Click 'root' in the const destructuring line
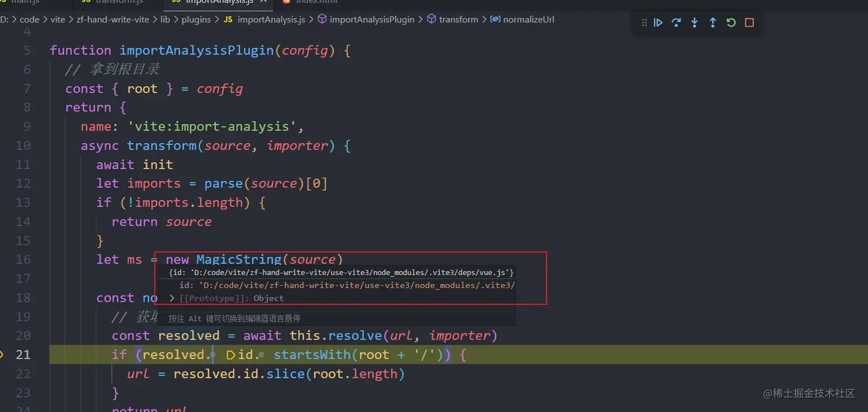Viewport: 868px width, 412px height. 142,89
